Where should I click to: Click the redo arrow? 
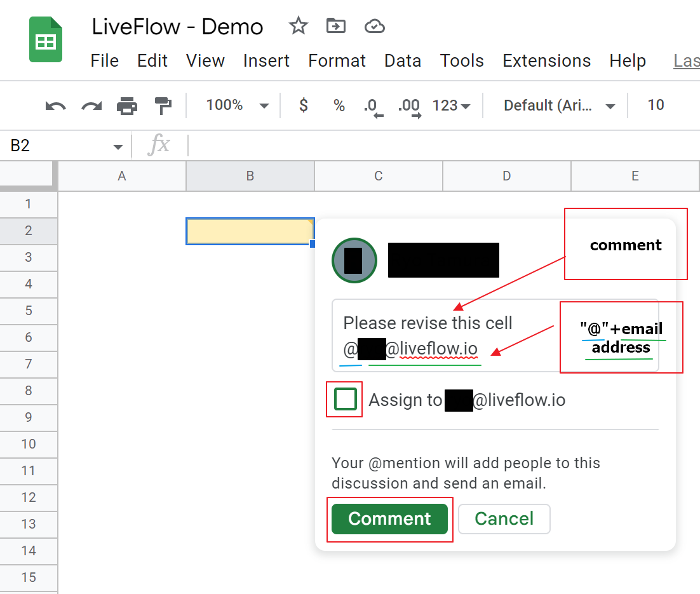(x=91, y=106)
